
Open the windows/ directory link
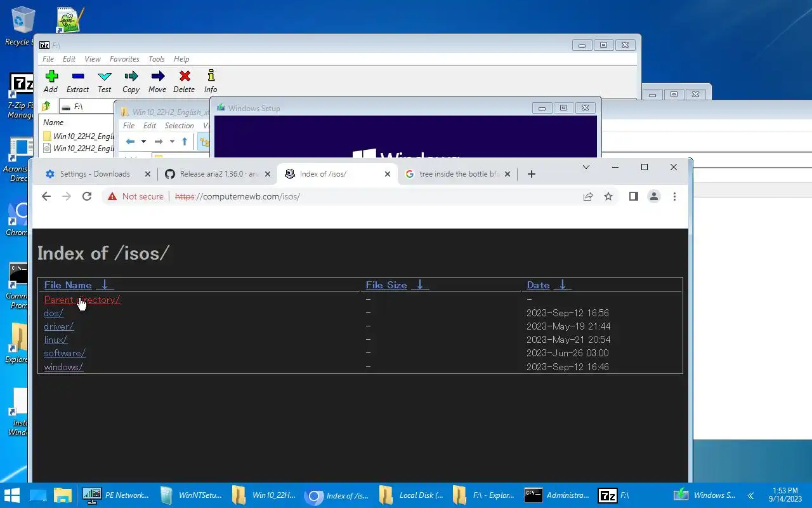[63, 367]
